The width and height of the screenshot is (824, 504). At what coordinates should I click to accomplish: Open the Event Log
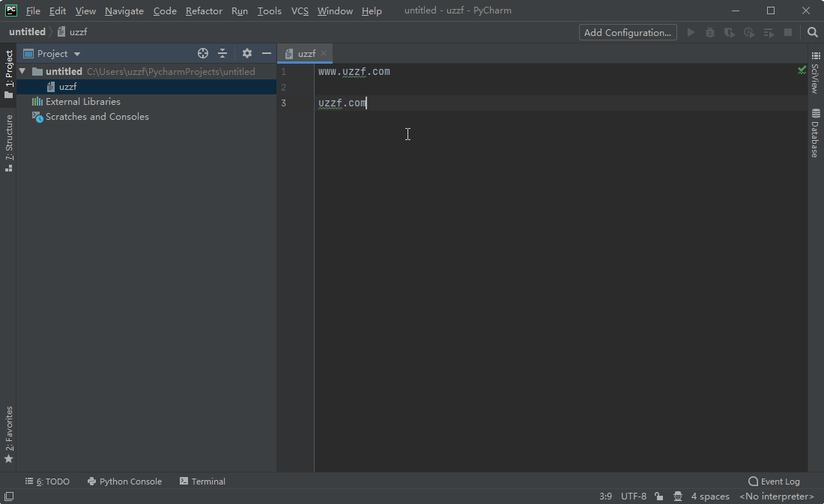(x=774, y=482)
